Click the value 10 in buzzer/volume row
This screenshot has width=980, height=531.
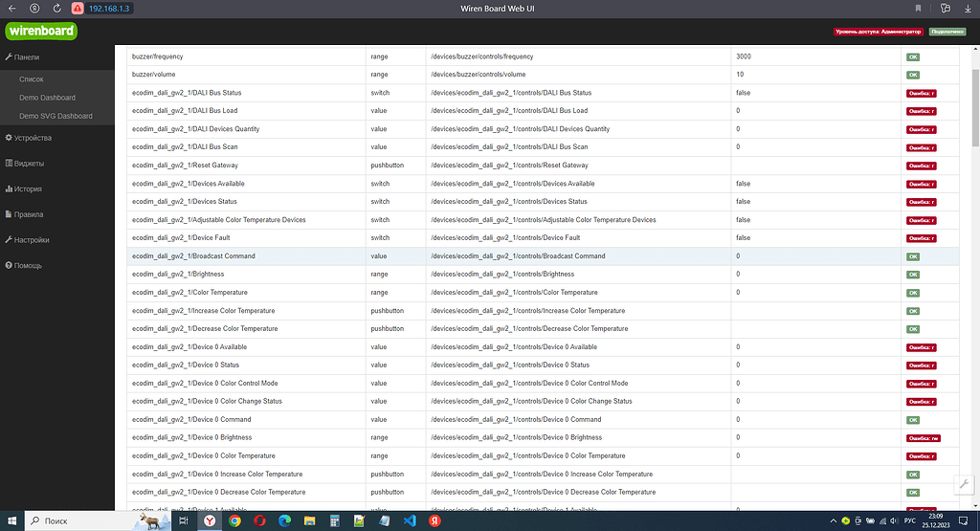point(740,75)
